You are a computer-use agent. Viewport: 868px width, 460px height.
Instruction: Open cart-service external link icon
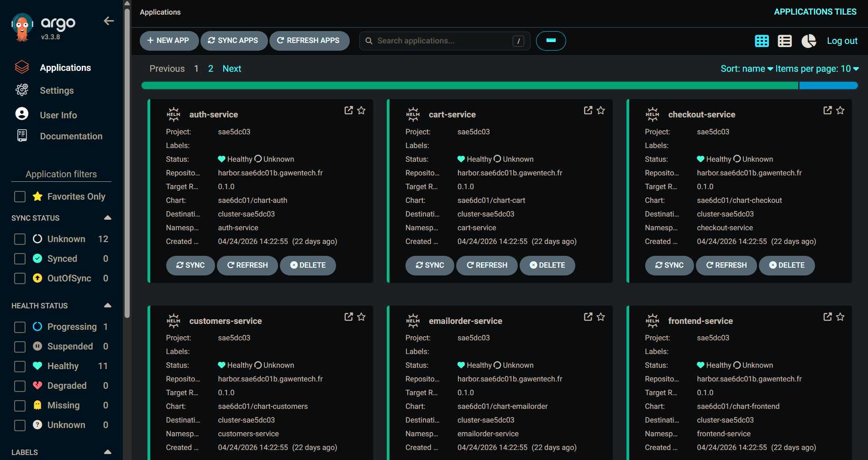pyautogui.click(x=588, y=110)
